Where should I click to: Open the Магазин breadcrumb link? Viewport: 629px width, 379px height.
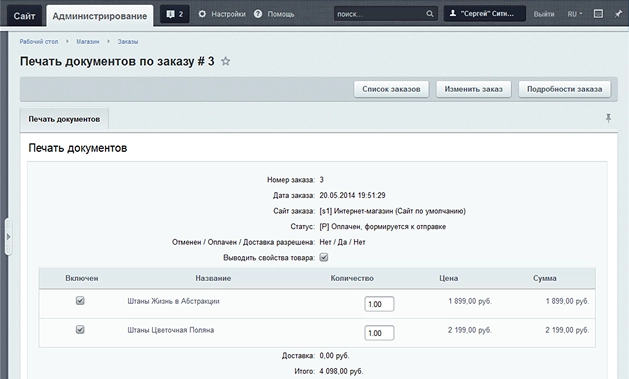[87, 42]
